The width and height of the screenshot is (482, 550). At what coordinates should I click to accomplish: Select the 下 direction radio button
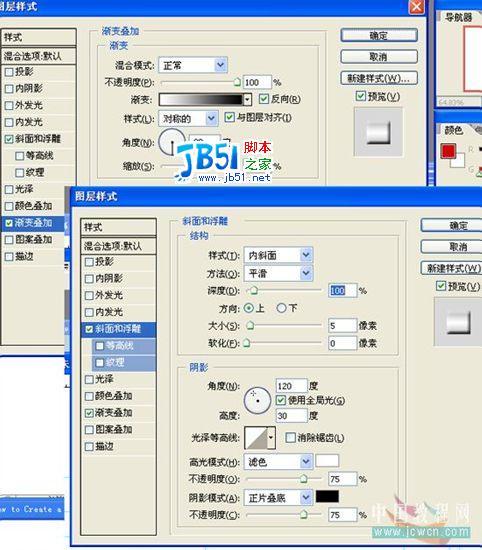(x=281, y=308)
